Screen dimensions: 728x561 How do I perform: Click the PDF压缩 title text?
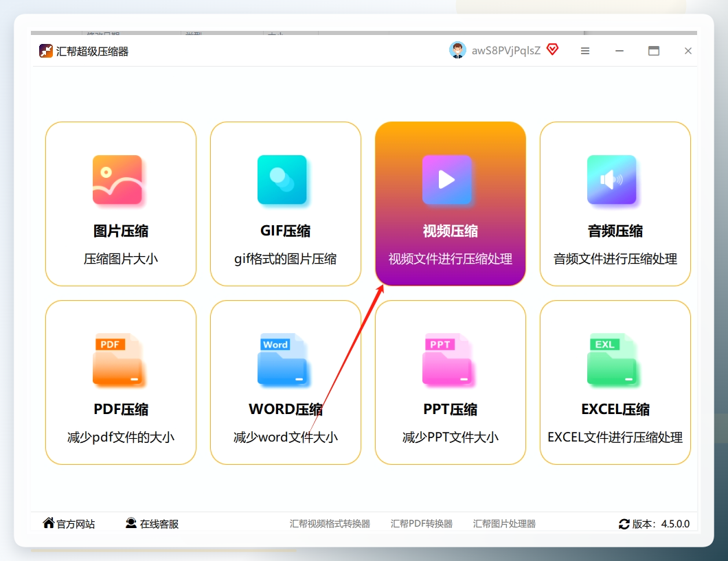pyautogui.click(x=121, y=409)
